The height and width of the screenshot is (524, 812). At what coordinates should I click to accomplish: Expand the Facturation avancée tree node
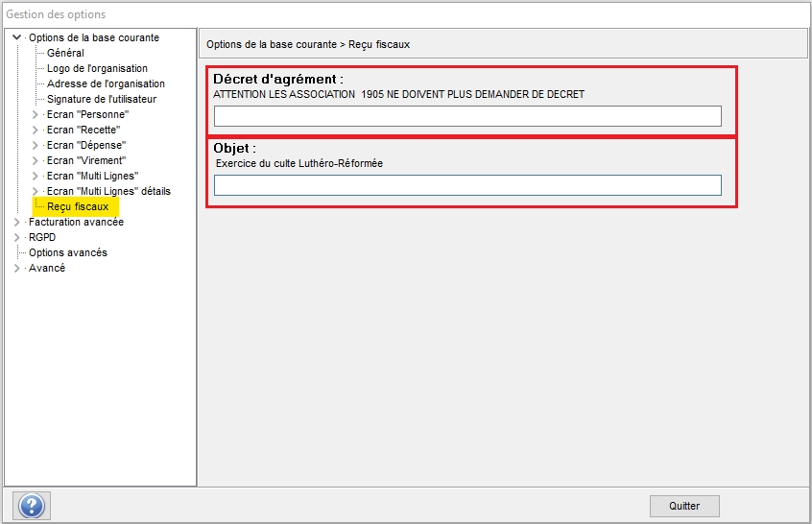16,223
